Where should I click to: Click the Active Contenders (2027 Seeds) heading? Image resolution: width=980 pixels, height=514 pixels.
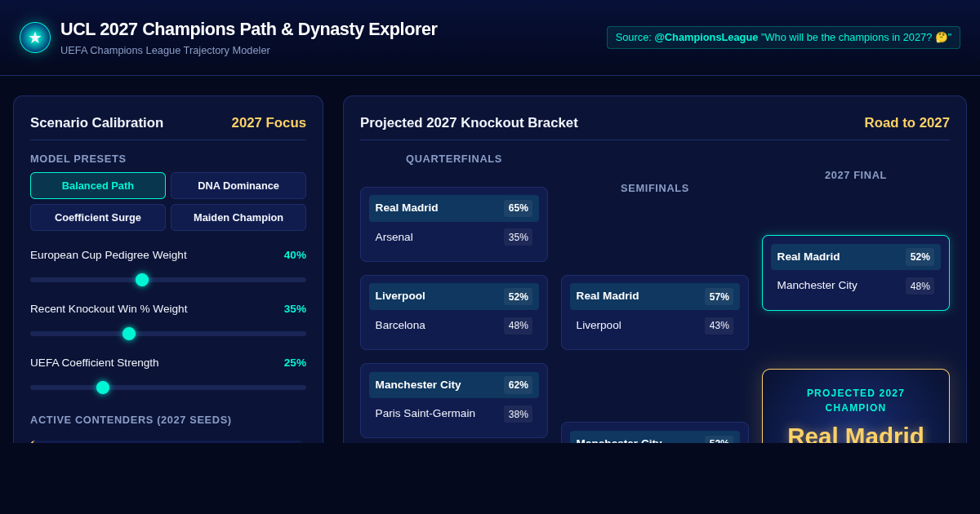(x=131, y=420)
